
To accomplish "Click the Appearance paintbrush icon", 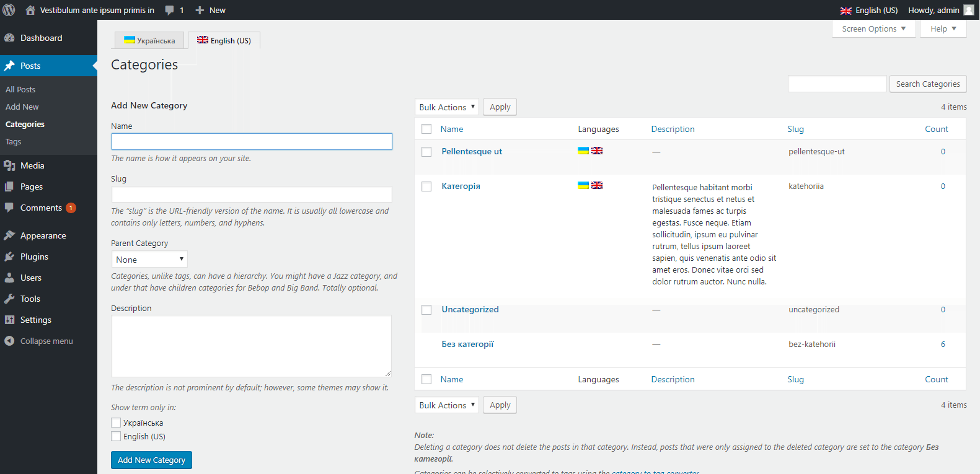I will tap(9, 235).
